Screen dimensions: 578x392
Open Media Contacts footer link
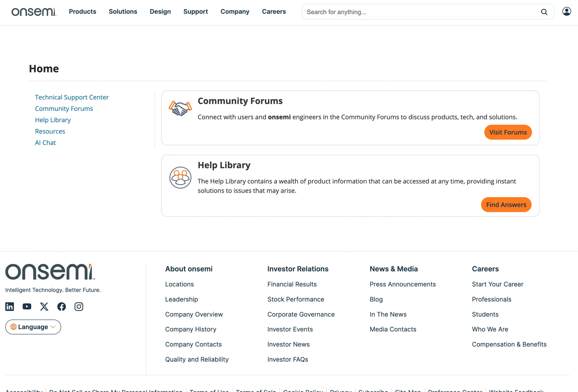click(x=393, y=329)
